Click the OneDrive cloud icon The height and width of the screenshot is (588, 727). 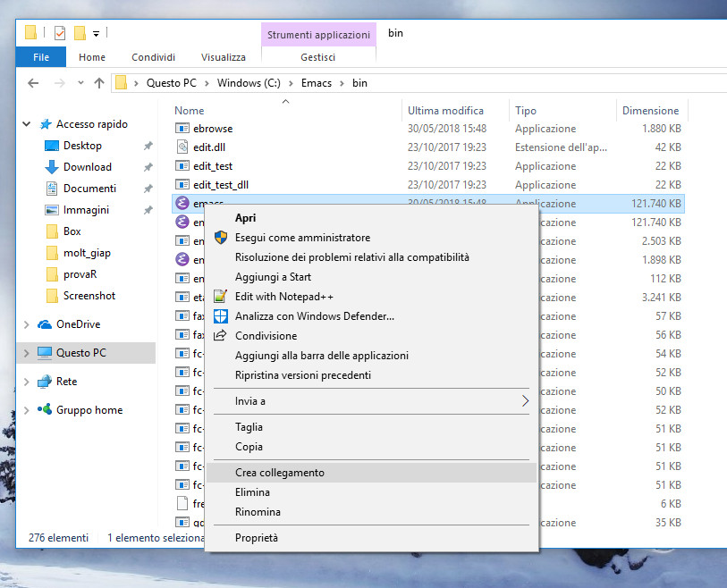click(45, 324)
